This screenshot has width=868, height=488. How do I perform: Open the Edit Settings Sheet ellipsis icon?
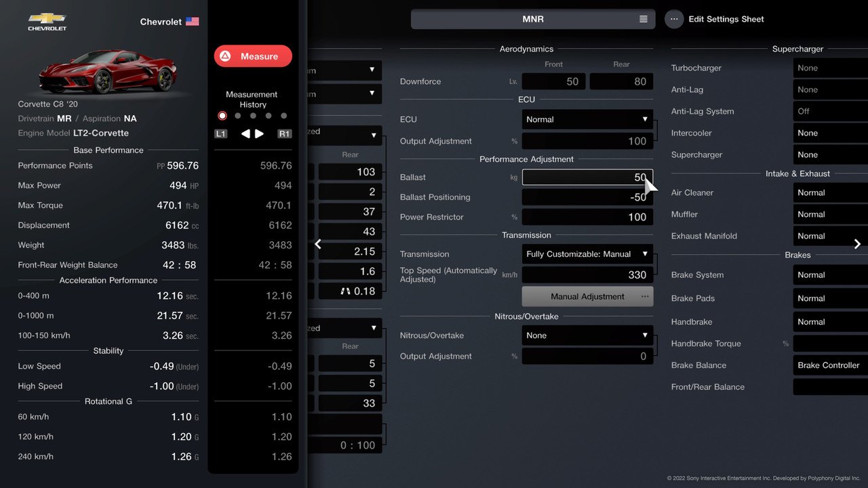click(674, 19)
